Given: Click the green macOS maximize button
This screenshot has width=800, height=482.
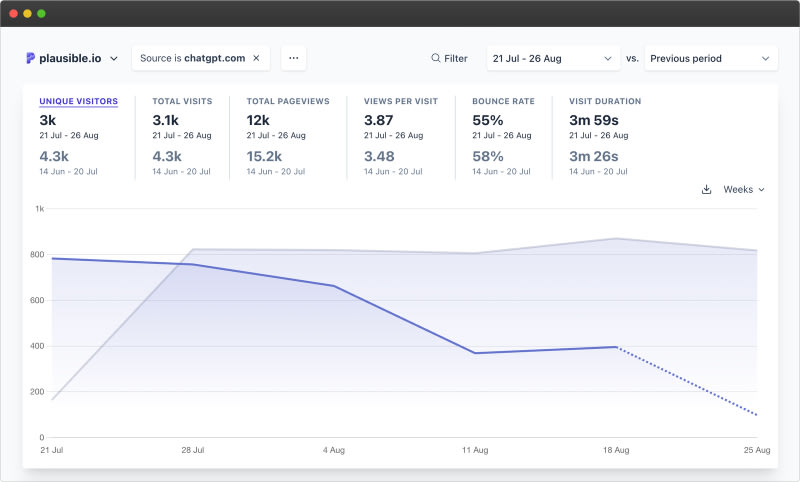Looking at the screenshot, I should click(x=41, y=14).
